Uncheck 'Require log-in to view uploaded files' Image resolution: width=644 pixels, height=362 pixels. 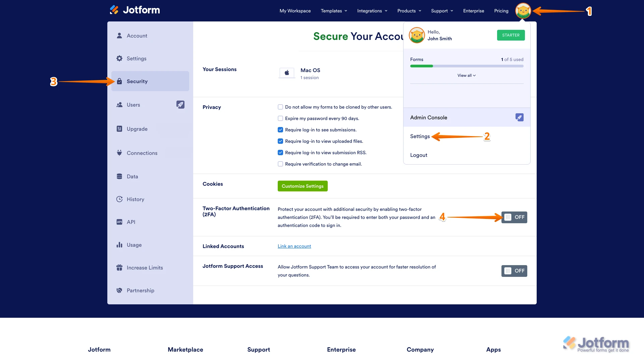tap(280, 141)
